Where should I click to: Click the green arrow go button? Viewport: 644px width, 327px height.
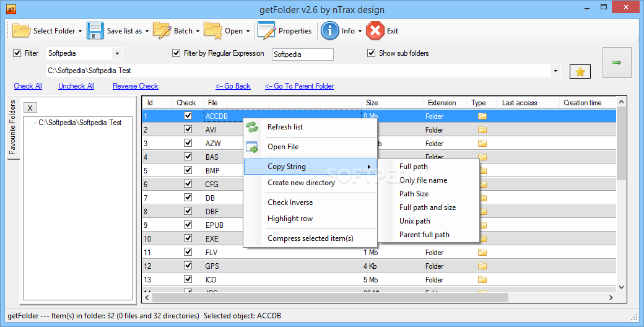[617, 63]
